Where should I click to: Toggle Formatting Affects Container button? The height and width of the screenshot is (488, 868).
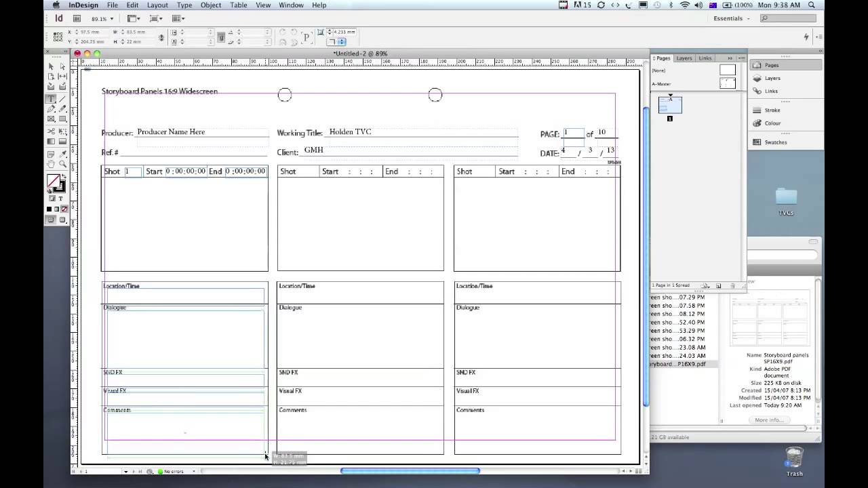coord(52,199)
